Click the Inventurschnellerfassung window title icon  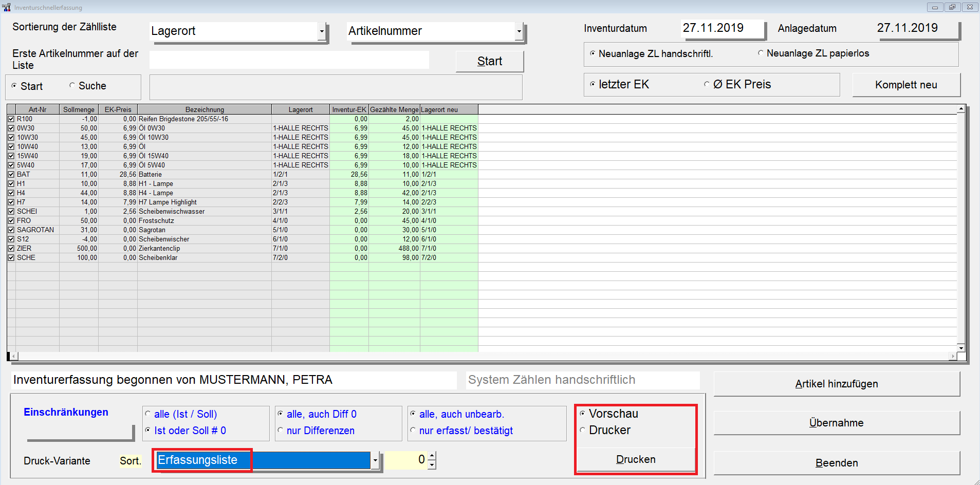6,7
